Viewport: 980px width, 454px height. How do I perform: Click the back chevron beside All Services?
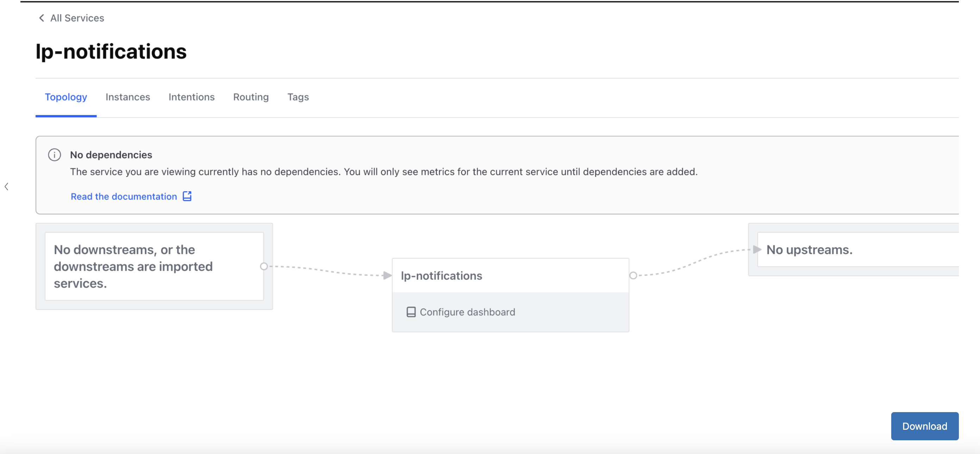click(42, 18)
